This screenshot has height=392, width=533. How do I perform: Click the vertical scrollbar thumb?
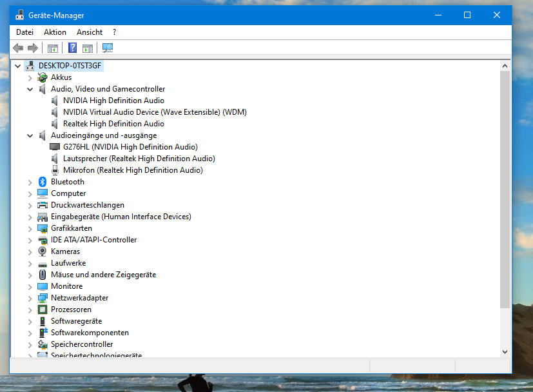[505, 190]
